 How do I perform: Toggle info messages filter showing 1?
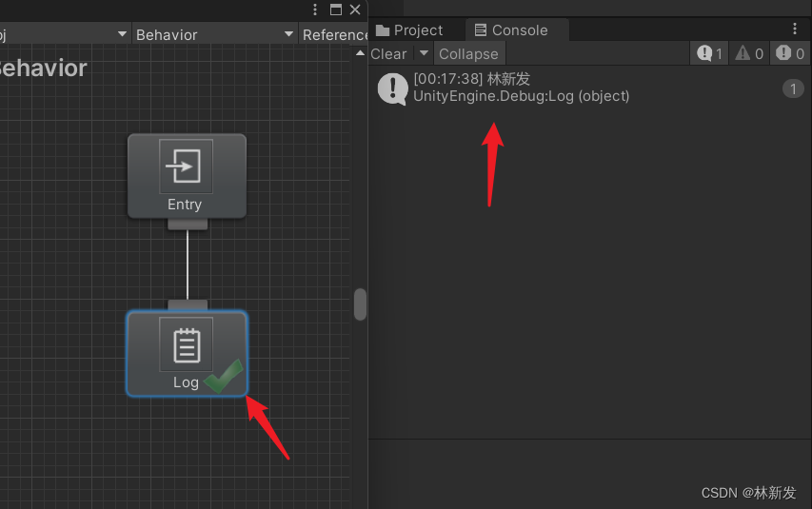[x=709, y=53]
